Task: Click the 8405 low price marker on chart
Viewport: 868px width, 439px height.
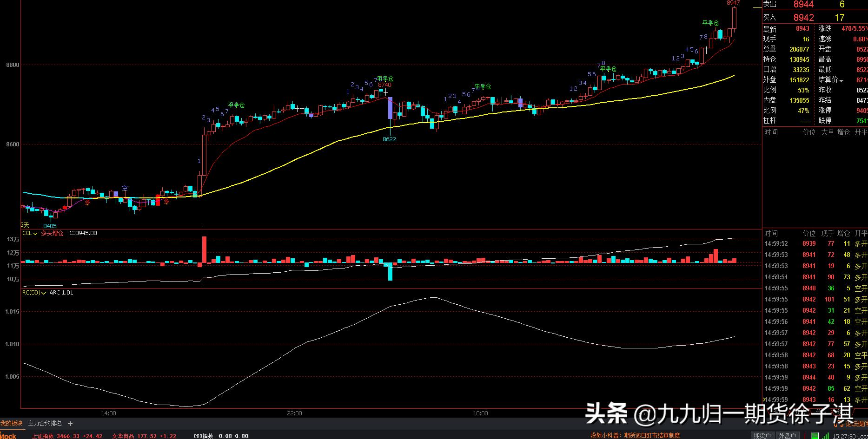Action: 50,226
